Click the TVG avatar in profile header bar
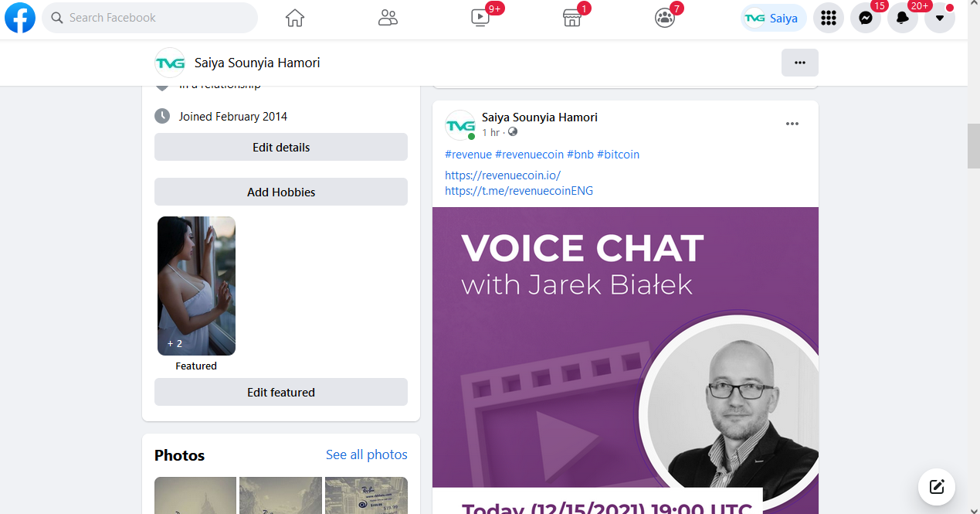Viewport: 980px width, 514px height. [x=170, y=63]
